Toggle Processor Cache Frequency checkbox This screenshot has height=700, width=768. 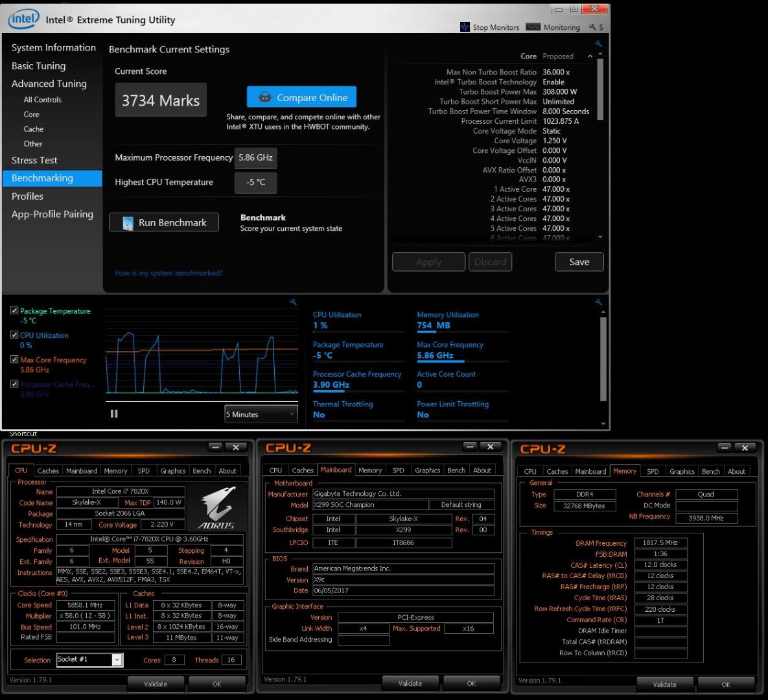pos(14,384)
